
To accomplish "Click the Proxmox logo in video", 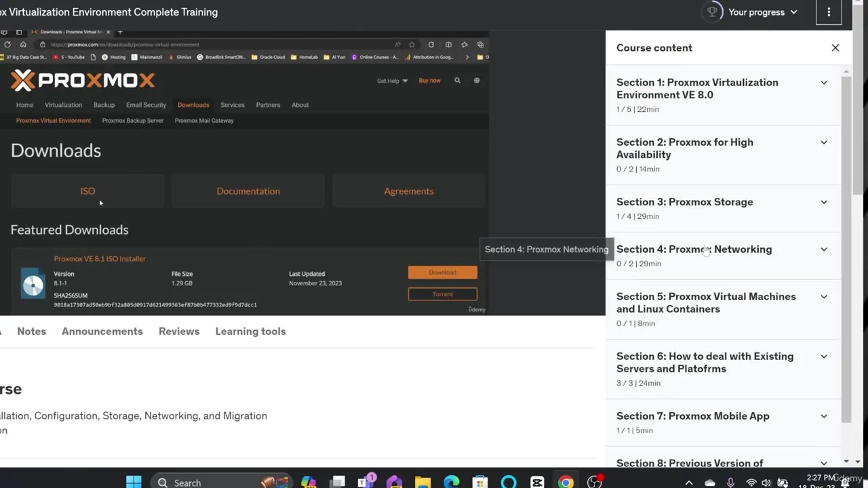I will (83, 81).
